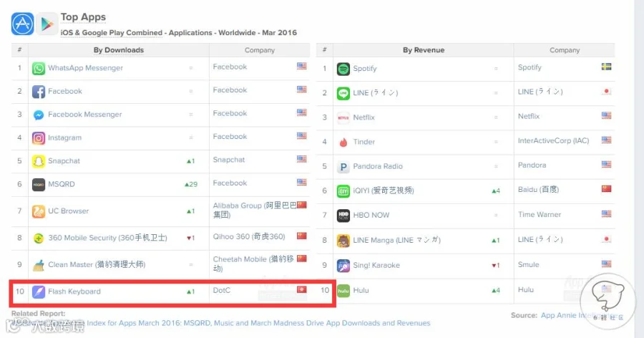Image resolution: width=644 pixels, height=338 pixels.
Task: Click the ▼1 rank change for Sing! Karaoke
Action: click(x=496, y=266)
